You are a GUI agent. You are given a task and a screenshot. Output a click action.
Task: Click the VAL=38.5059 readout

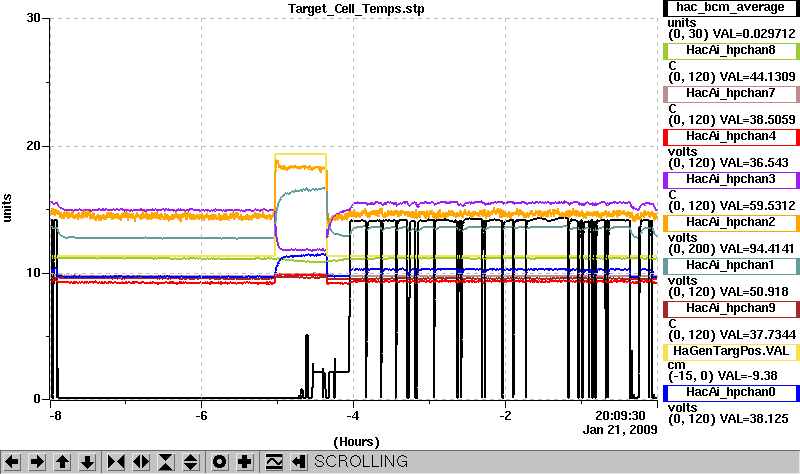pyautogui.click(x=757, y=120)
